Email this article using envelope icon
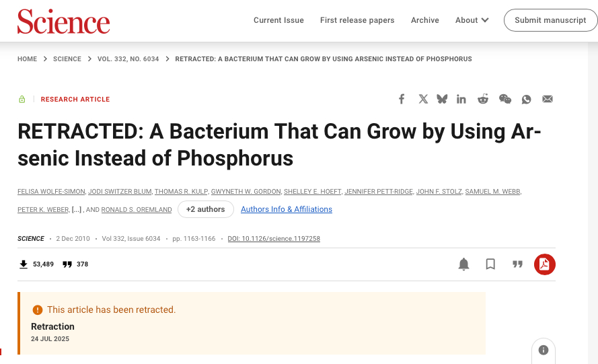The height and width of the screenshot is (364, 598). pos(548,99)
